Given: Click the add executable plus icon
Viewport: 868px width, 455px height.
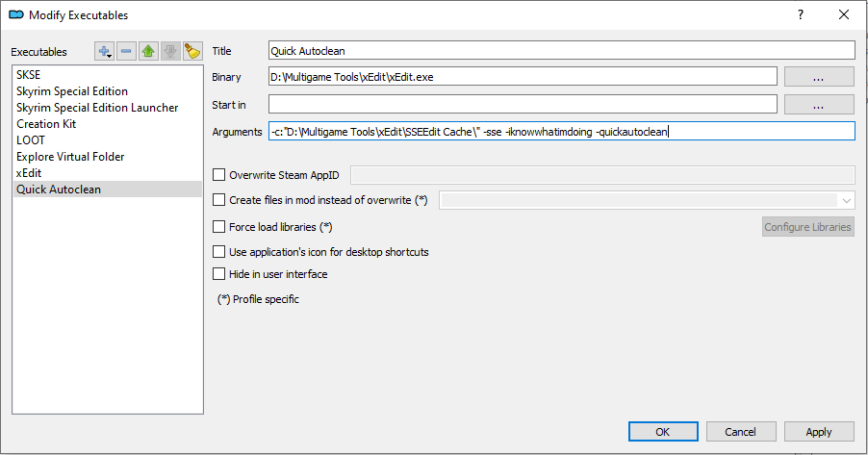Looking at the screenshot, I should [105, 51].
